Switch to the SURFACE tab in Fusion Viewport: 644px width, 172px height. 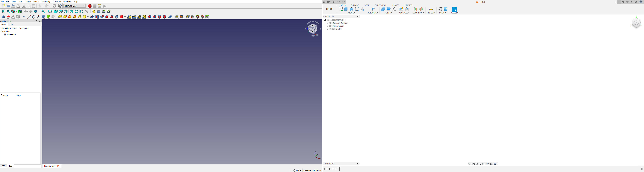[355, 5]
